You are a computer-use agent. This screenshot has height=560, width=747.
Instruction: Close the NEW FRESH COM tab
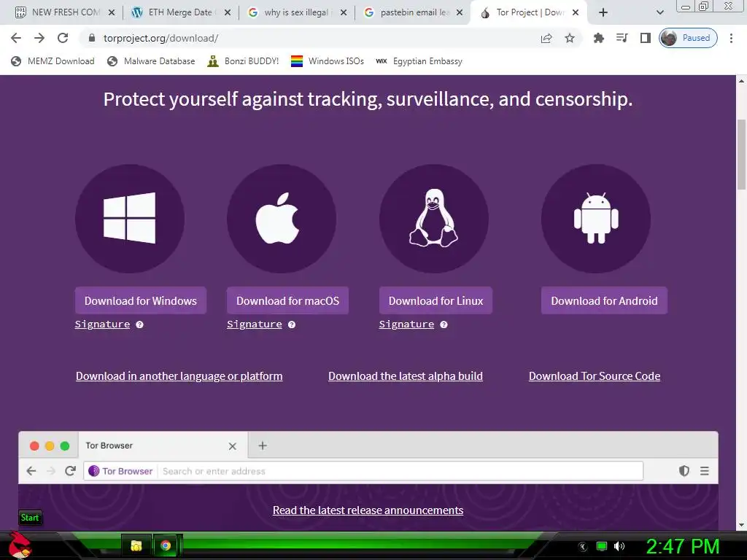[x=112, y=13]
